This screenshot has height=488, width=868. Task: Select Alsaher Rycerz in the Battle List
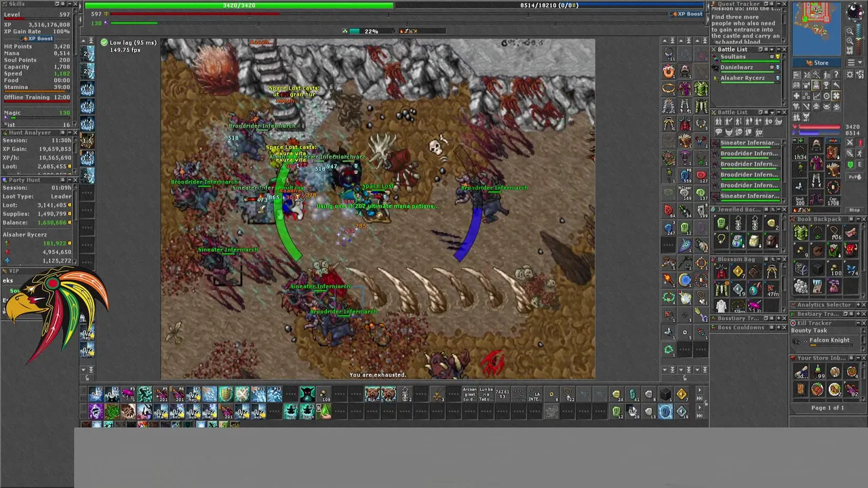tap(746, 79)
